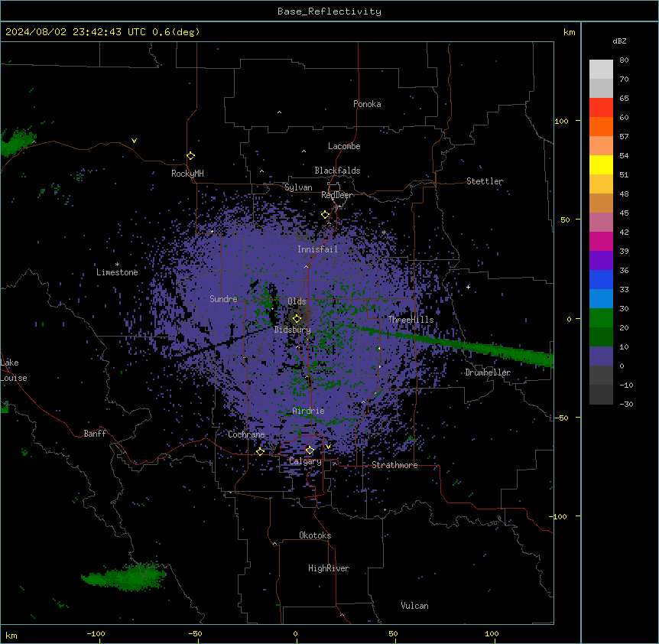Viewport: 659px width, 644px height.
Task: Click the Lacombe city label
Action: coord(344,146)
